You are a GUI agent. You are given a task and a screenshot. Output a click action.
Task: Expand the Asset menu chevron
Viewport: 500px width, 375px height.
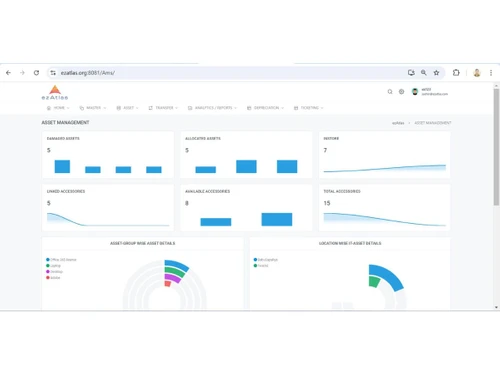tap(137, 108)
